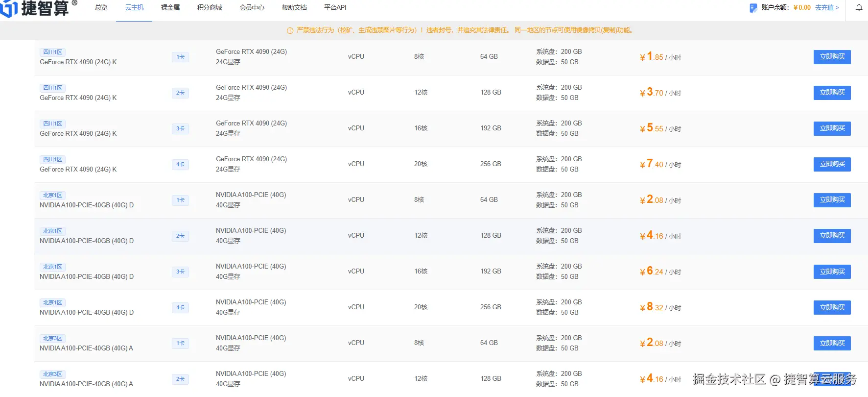868x397 pixels.
Task: Click the 捷智算 logo
Action: point(39,8)
